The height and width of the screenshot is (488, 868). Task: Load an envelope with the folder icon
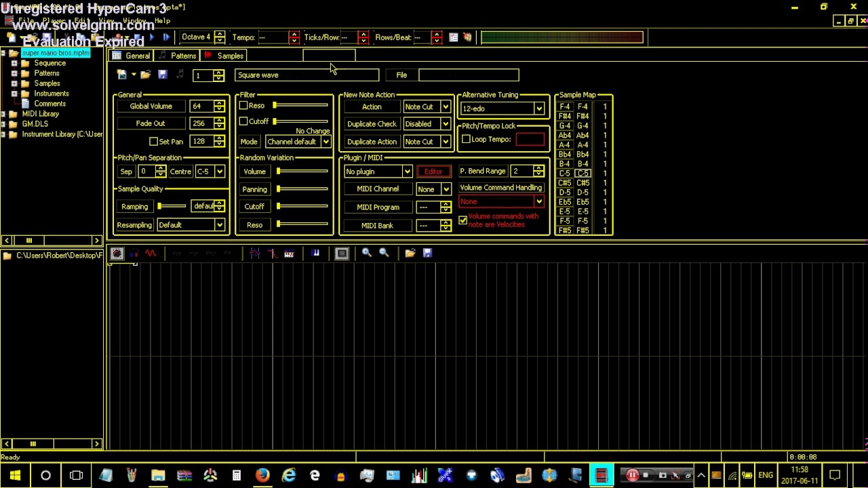pyautogui.click(x=410, y=253)
